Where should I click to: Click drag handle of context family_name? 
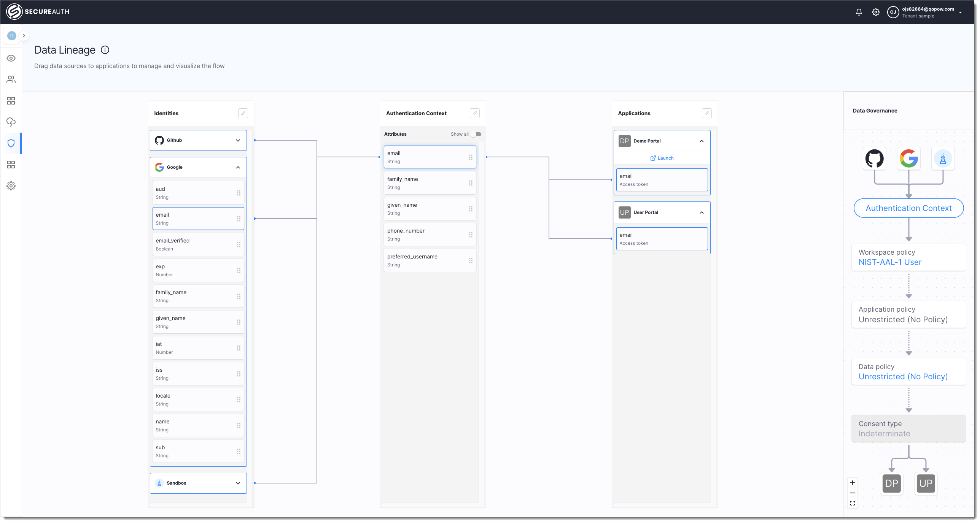(471, 183)
